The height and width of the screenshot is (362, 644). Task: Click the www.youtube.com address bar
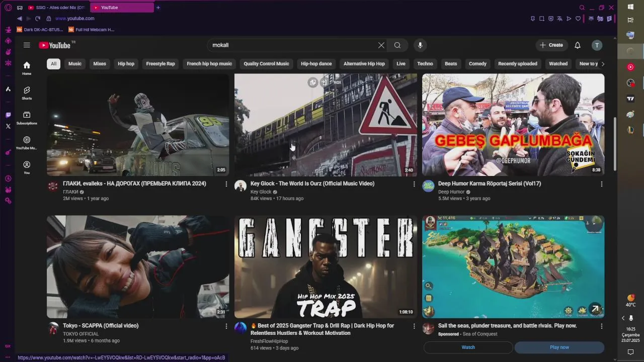(x=74, y=19)
